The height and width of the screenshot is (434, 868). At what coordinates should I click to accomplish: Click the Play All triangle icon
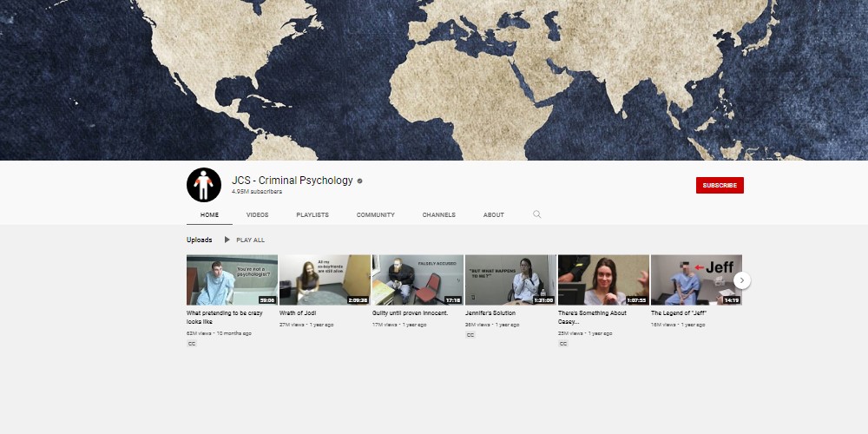click(227, 240)
